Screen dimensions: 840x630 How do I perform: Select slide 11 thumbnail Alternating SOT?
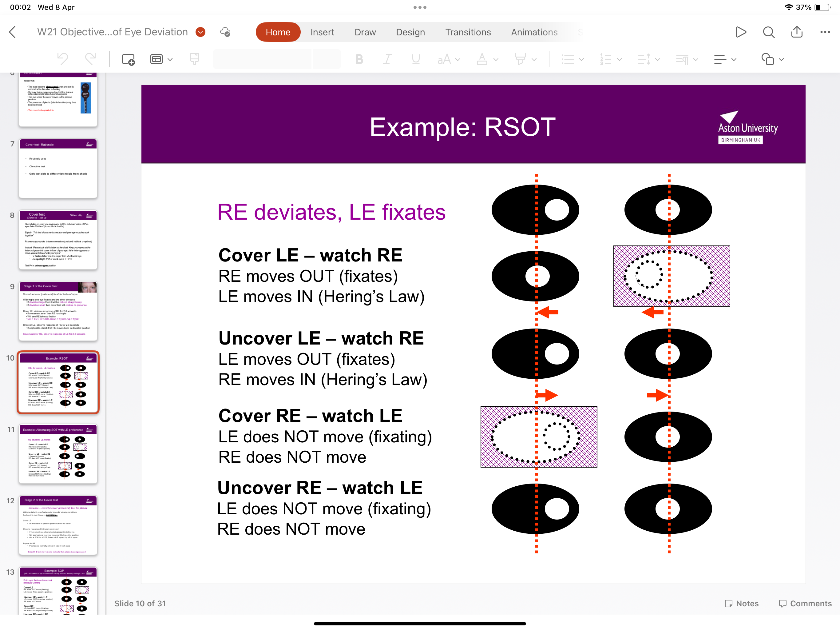point(58,454)
